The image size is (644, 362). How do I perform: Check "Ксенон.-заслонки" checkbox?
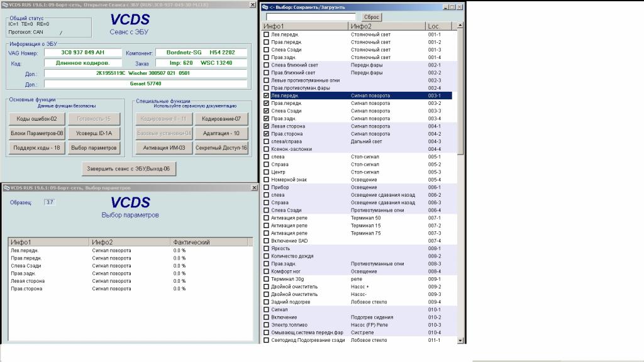click(266, 149)
